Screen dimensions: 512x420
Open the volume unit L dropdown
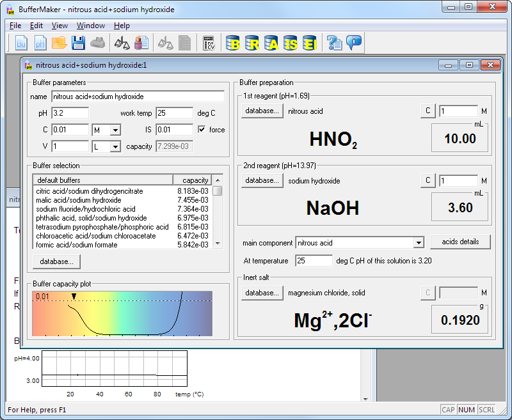(115, 147)
